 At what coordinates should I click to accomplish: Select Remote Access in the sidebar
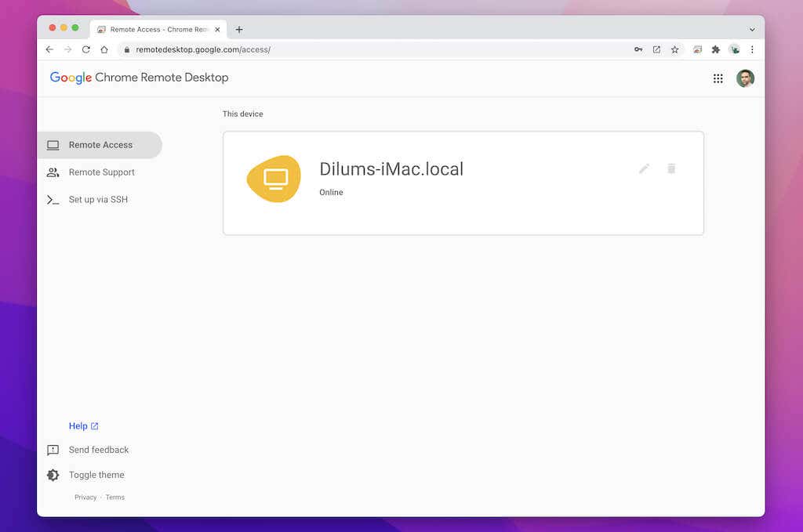(x=100, y=145)
